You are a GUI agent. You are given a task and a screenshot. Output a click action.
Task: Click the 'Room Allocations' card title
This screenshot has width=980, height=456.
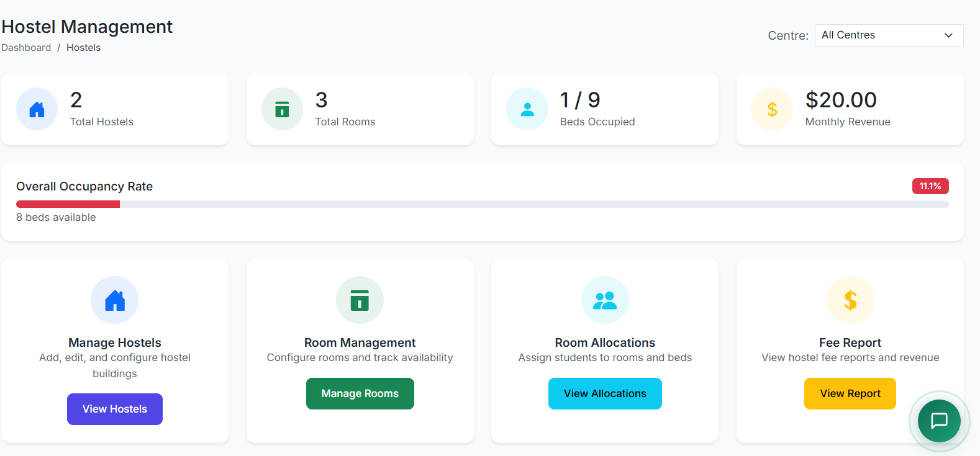[605, 342]
